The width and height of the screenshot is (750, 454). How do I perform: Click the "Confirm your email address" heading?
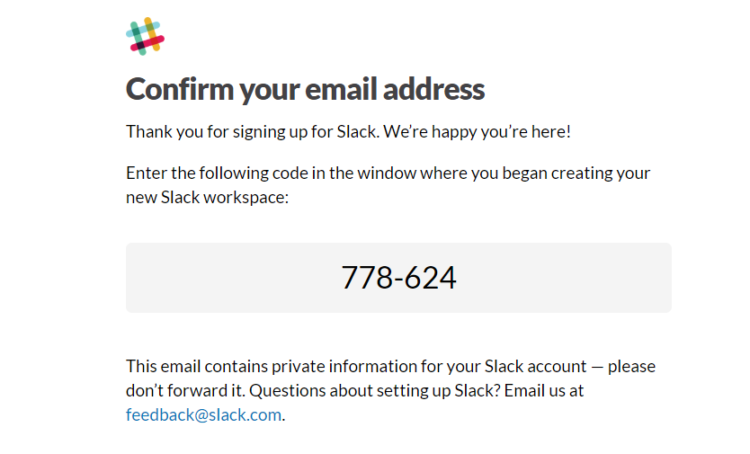[x=305, y=89]
